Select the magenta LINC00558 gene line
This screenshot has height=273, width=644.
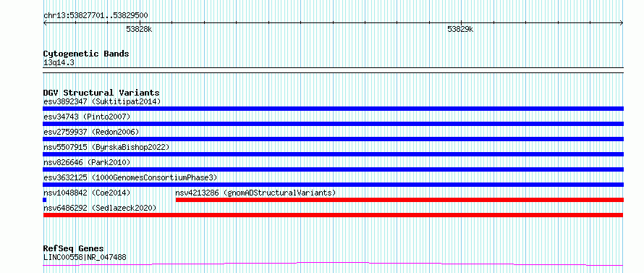point(333,264)
